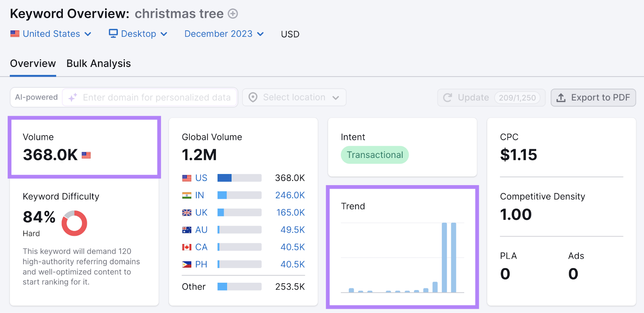Click the US flag next to Volume
The width and height of the screenshot is (644, 313).
[x=86, y=155]
